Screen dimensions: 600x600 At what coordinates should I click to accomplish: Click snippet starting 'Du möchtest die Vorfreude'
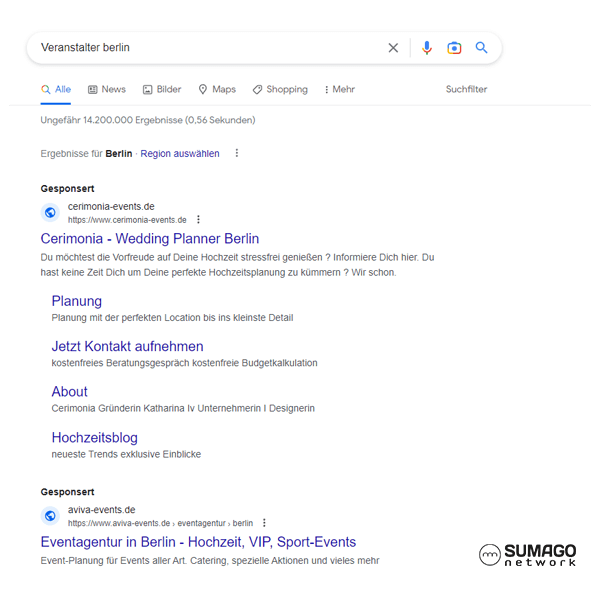pos(237,265)
